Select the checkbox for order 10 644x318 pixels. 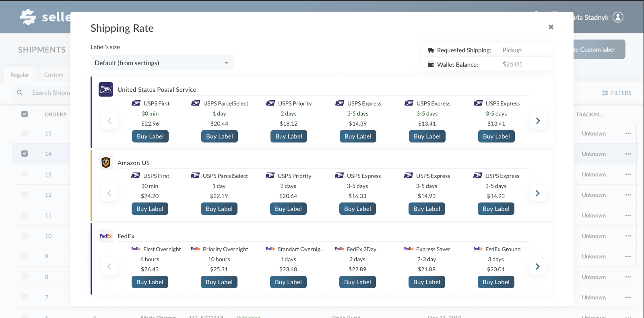point(25,235)
